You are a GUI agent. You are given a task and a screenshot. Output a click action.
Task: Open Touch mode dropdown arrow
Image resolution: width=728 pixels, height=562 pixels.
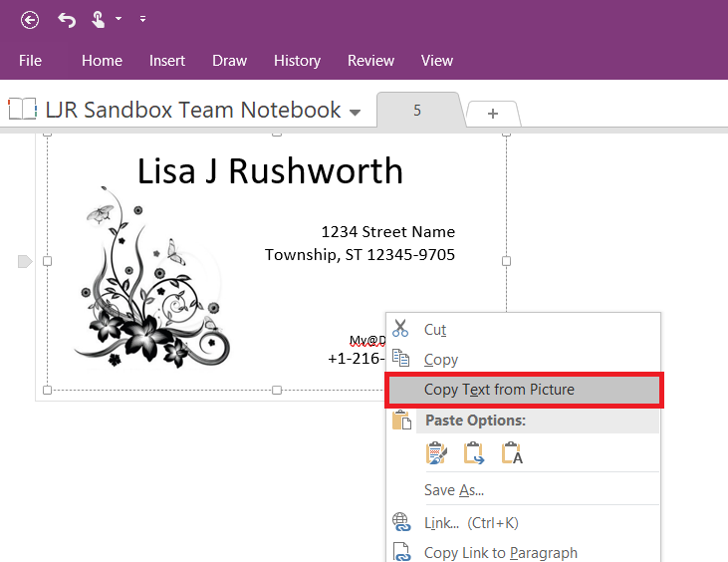click(x=119, y=19)
